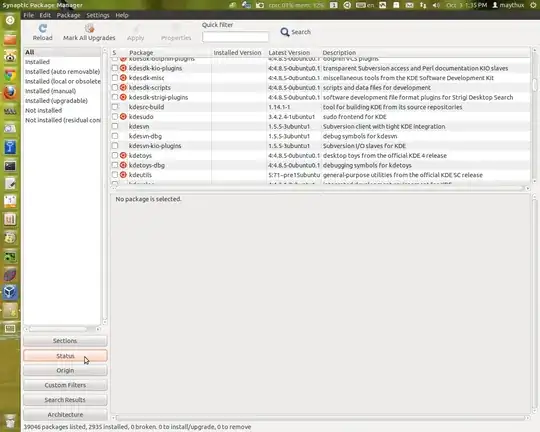Open the maythux user menu in the top panel
Screen dimensions: 540x432
(x=508, y=5)
